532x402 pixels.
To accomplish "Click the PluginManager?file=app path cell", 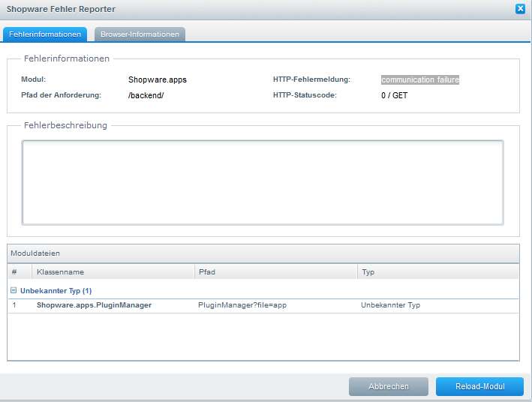I will tap(242, 305).
